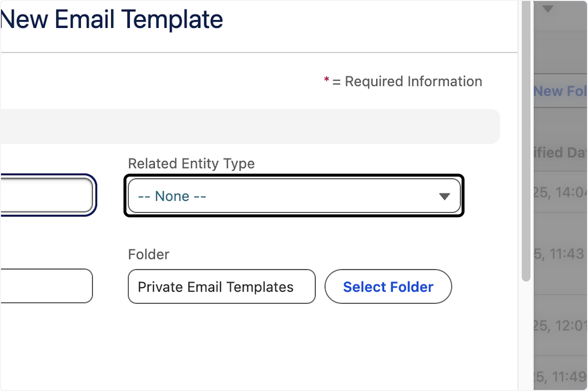Click the dropdown arrow on Related Entity Type
The image size is (588, 391).
445,196
